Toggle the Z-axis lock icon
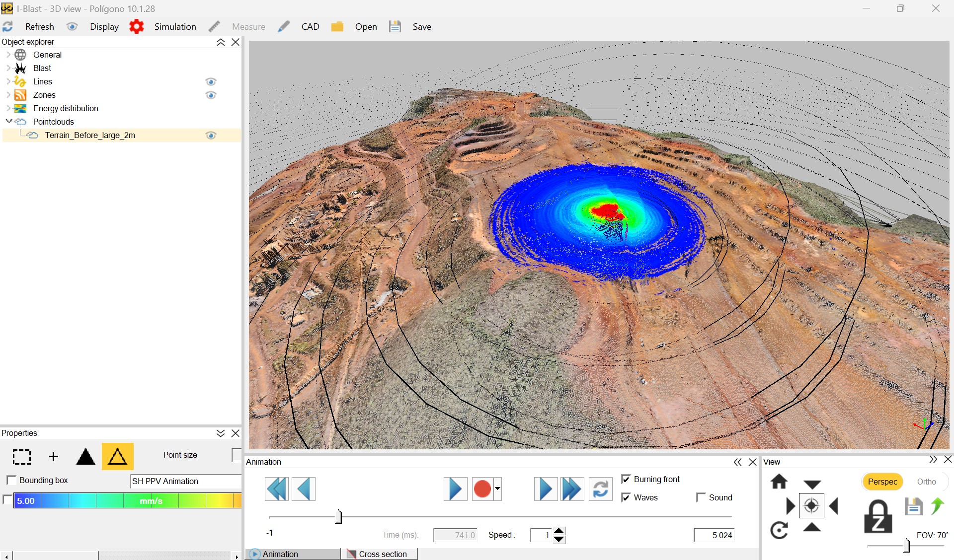 (x=879, y=516)
